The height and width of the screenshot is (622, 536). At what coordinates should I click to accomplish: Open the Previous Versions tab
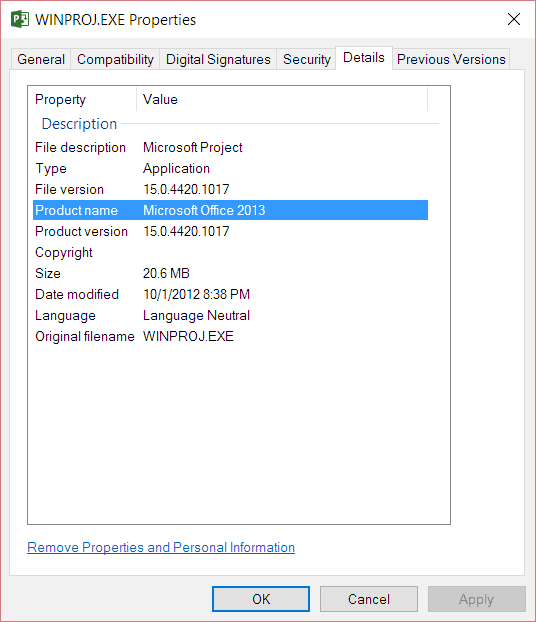point(451,59)
